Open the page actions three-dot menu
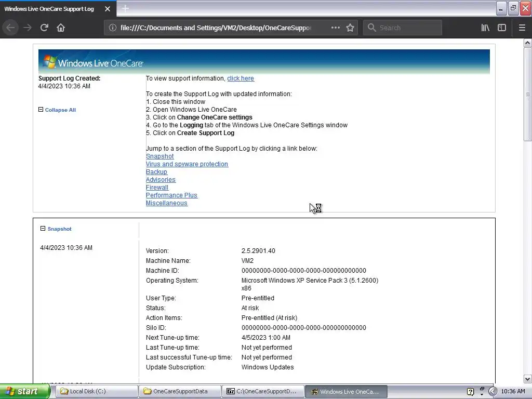The width and height of the screenshot is (532, 399). click(x=335, y=28)
